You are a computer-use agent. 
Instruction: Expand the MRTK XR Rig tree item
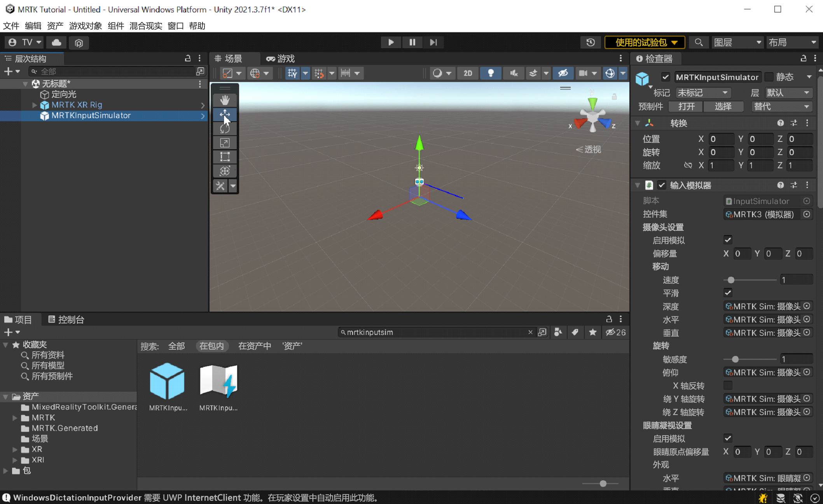34,105
